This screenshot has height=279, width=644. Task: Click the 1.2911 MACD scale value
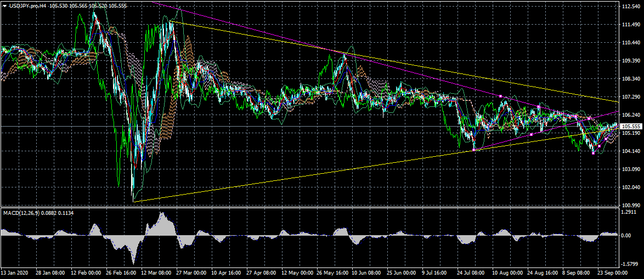point(629,212)
